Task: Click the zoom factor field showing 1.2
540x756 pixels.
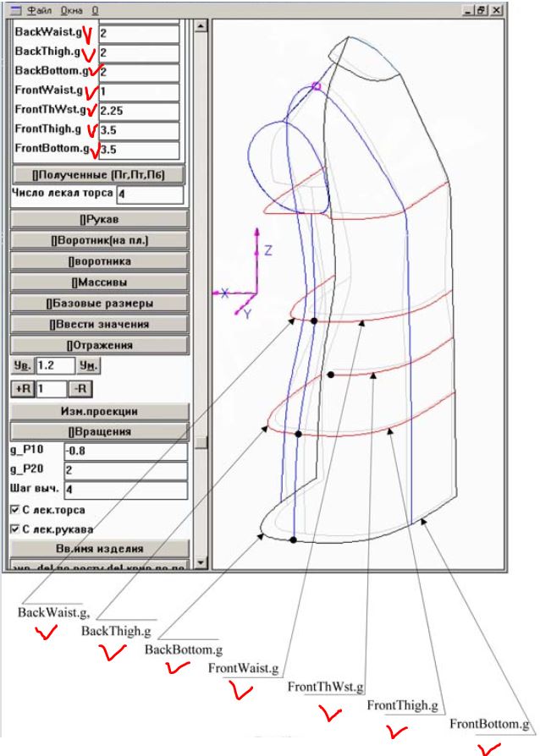Action: [56, 366]
